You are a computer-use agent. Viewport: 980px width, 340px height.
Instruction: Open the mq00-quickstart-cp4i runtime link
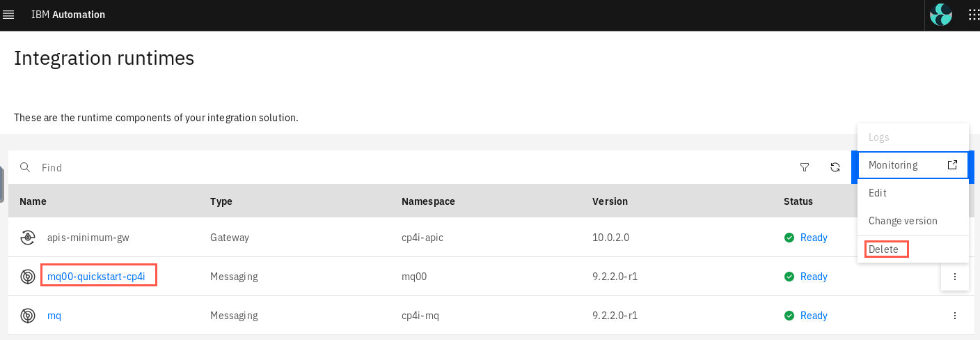tap(96, 277)
